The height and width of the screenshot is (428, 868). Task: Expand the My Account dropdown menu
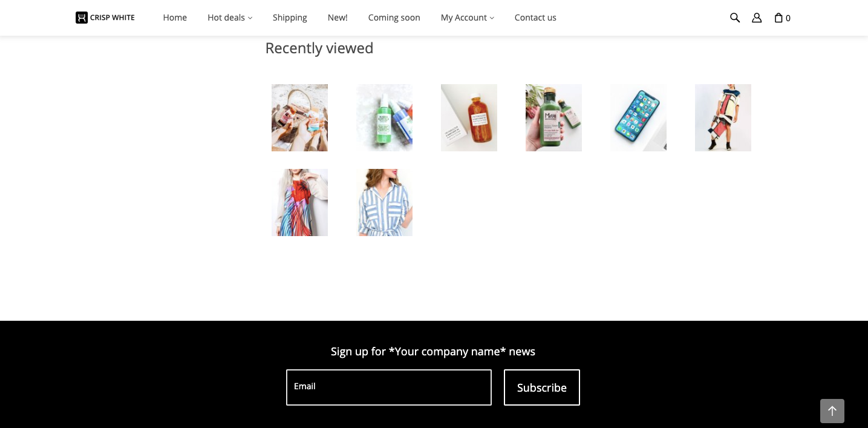coord(468,18)
